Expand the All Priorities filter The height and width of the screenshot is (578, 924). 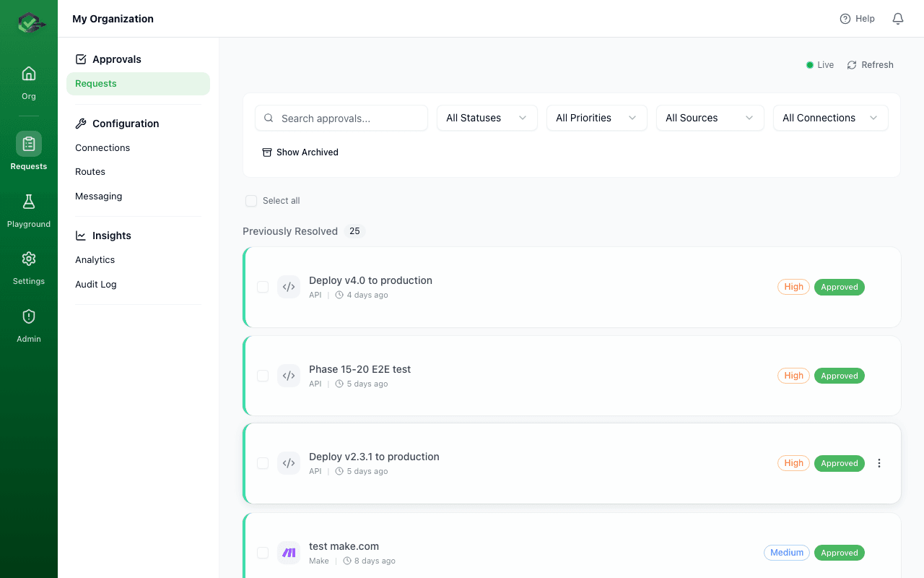point(596,117)
